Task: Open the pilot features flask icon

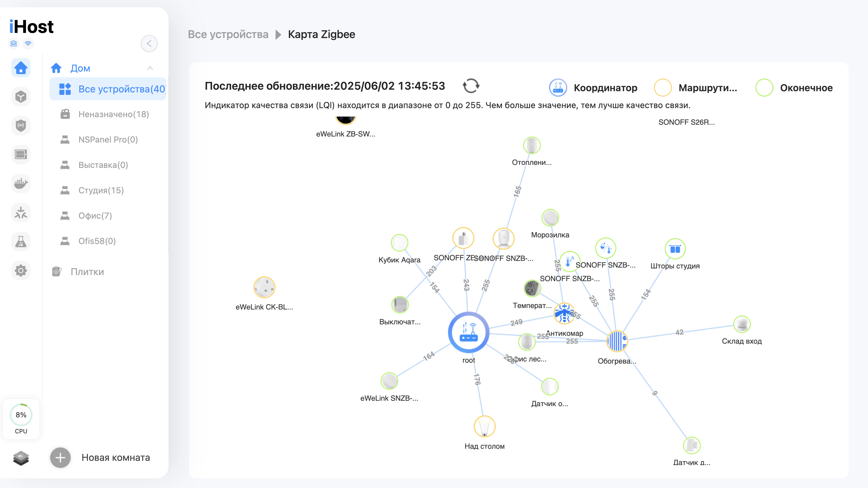Action: pyautogui.click(x=21, y=242)
